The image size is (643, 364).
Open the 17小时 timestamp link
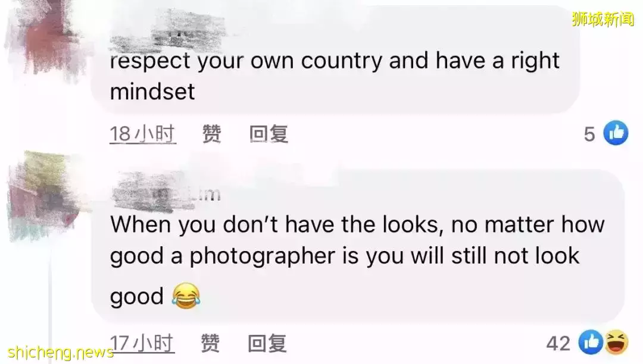pyautogui.click(x=142, y=343)
